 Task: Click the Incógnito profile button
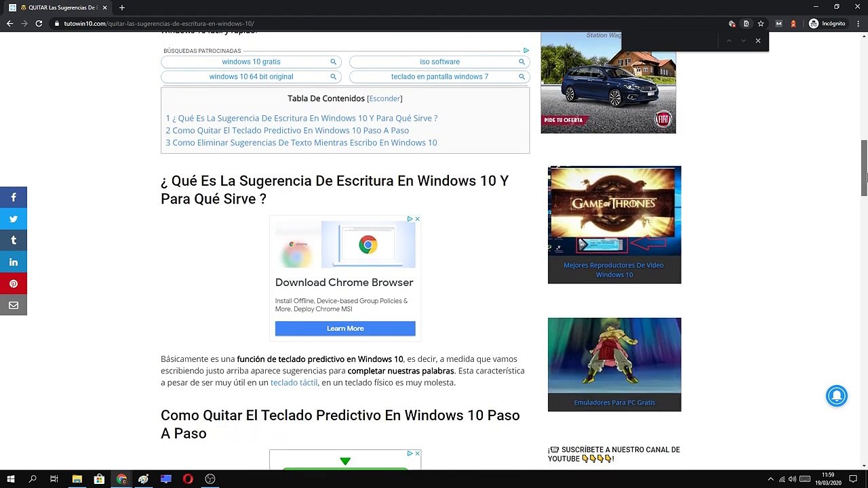[827, 24]
